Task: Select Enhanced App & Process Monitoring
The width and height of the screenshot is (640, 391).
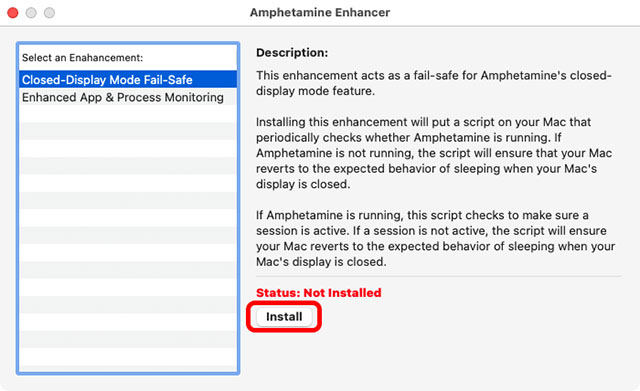Action: click(x=128, y=97)
